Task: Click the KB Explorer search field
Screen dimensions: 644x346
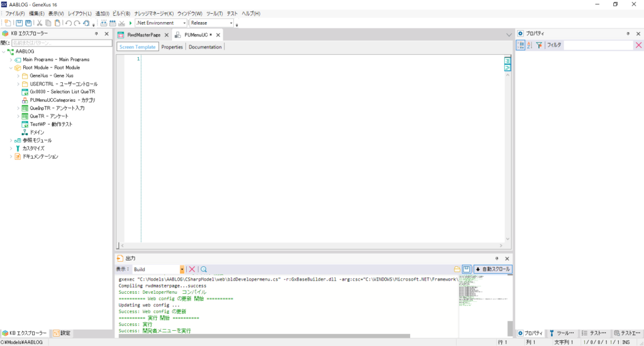Action: click(x=62, y=43)
